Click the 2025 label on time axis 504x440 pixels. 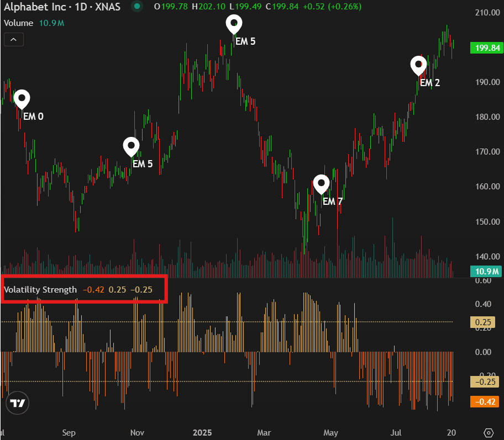coord(202,433)
